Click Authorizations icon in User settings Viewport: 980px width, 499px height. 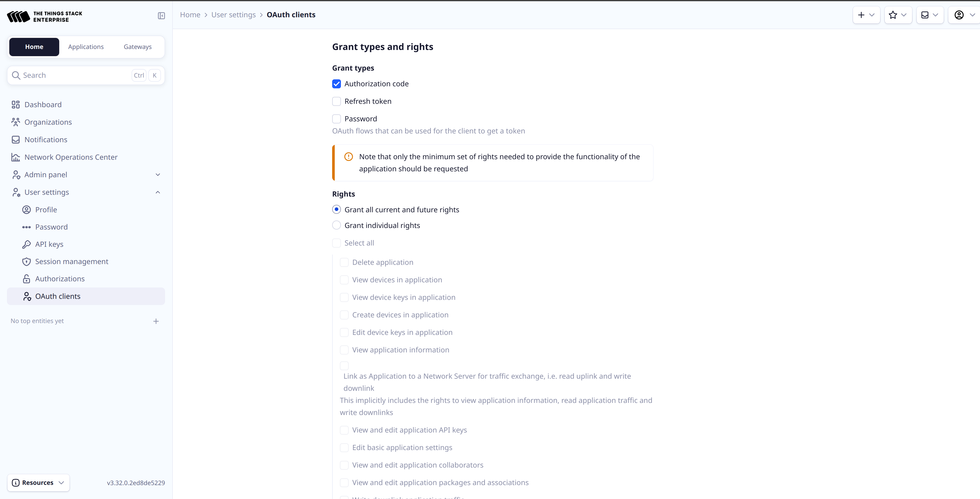26,278
